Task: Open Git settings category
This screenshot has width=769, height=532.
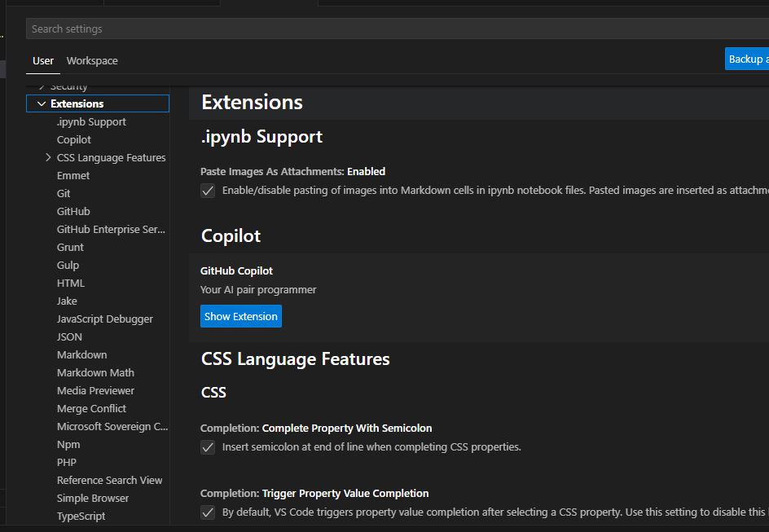Action: tap(64, 193)
